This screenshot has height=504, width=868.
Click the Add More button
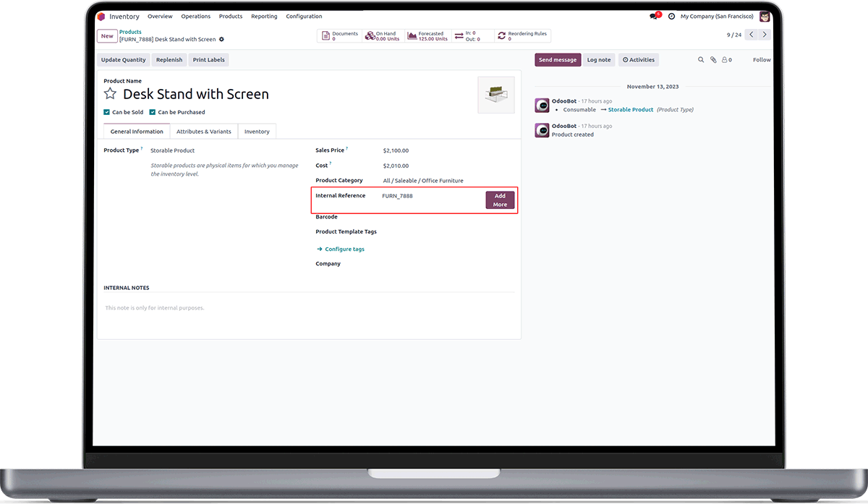[x=500, y=200]
